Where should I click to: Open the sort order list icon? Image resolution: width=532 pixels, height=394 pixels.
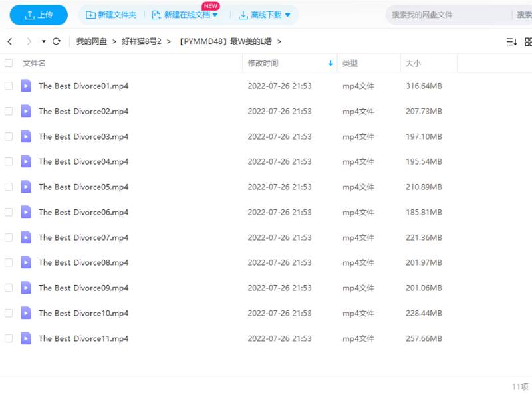511,41
